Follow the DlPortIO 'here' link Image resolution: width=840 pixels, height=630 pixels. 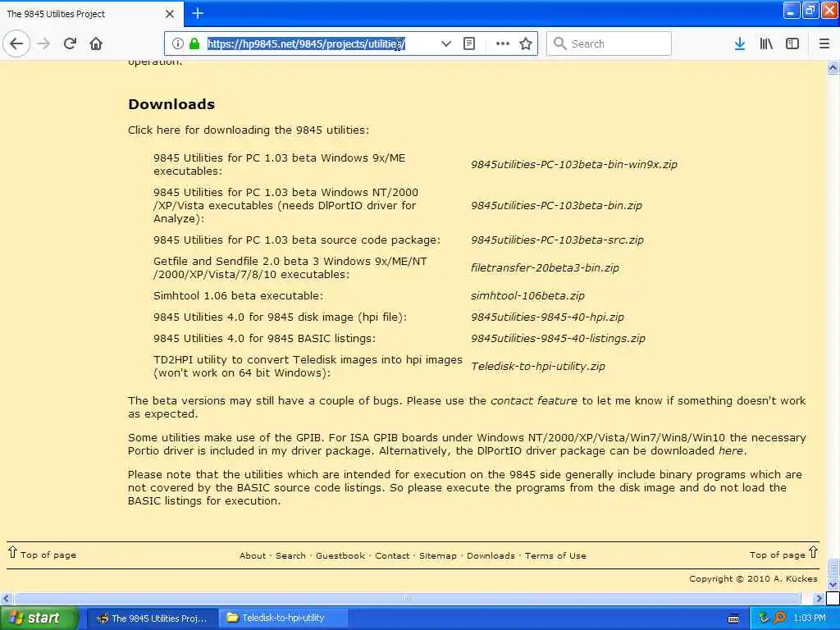(x=731, y=450)
